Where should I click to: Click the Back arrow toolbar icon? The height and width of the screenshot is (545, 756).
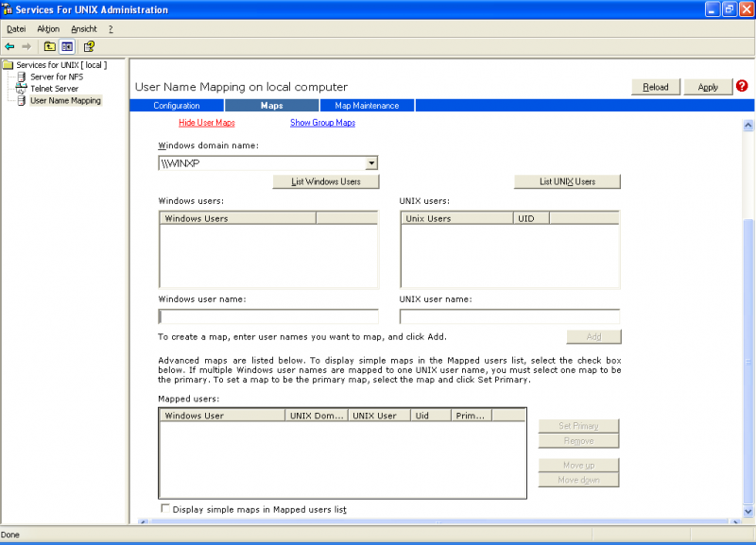9,45
